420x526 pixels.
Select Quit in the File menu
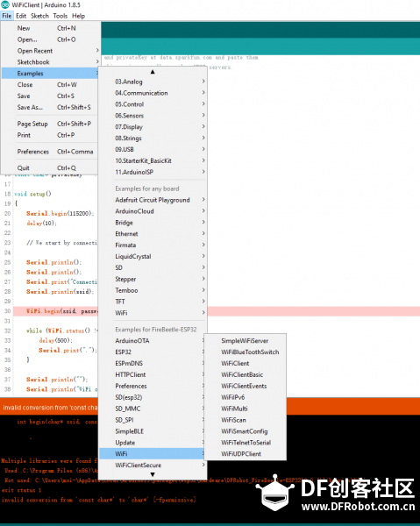point(50,168)
